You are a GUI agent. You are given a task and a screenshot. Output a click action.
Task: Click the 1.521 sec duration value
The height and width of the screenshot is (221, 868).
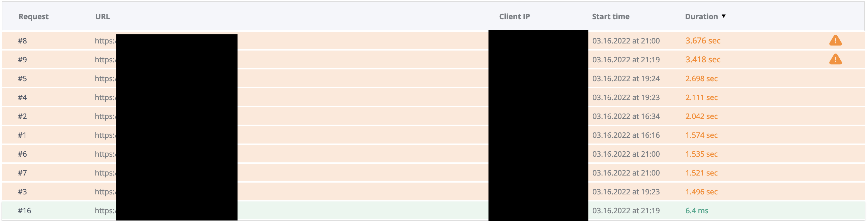[x=701, y=173]
